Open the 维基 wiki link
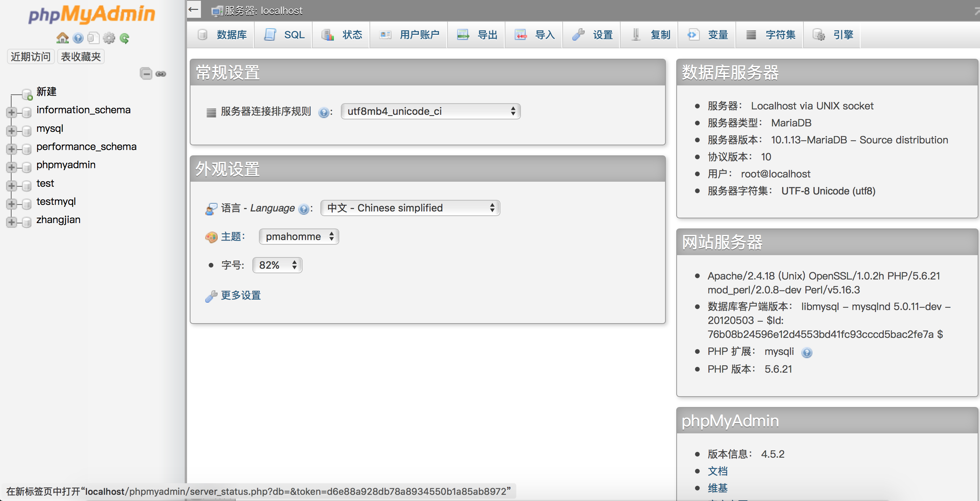This screenshot has height=501, width=980. [718, 488]
